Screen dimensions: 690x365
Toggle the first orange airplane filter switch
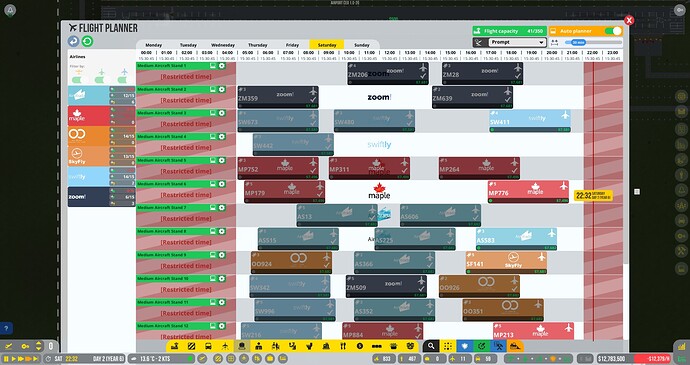pos(78,80)
